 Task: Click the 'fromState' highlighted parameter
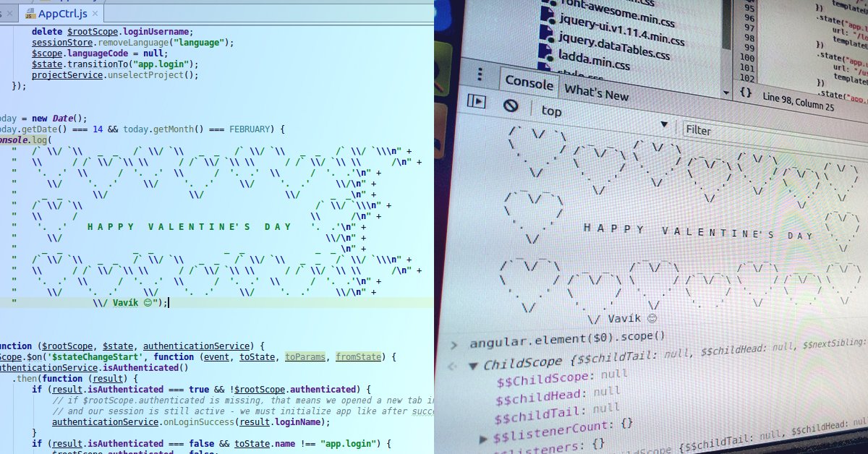click(x=359, y=356)
